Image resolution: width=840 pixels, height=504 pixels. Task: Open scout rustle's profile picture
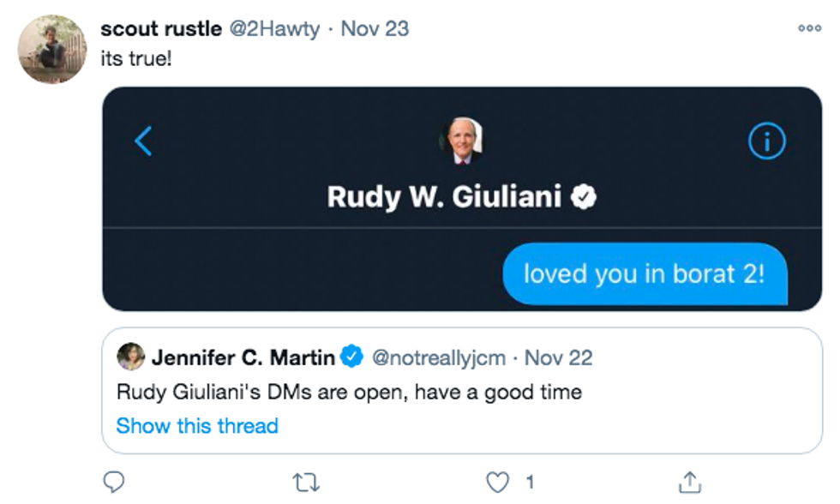[x=52, y=49]
